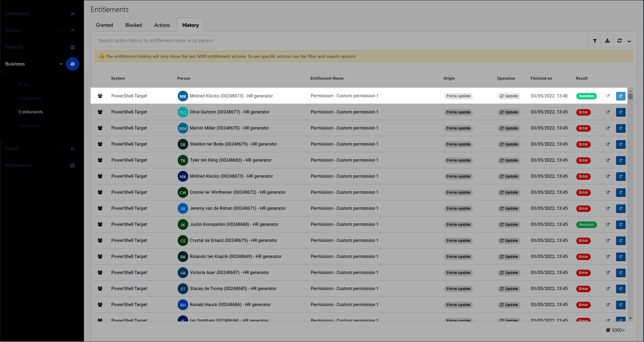Retry action for Rolando ten Krajcik row
The image size is (644, 342).
click(x=621, y=257)
